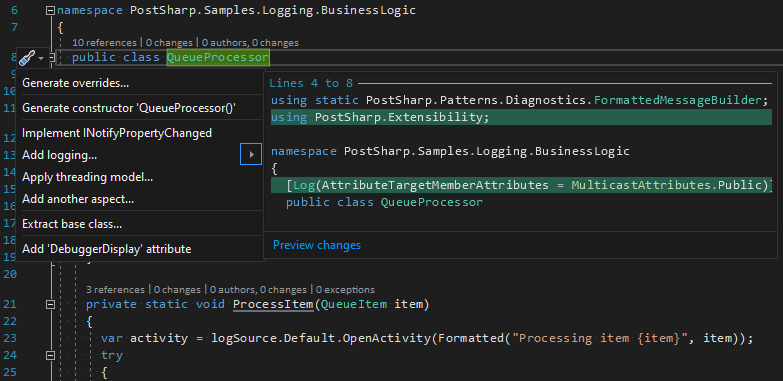The height and width of the screenshot is (381, 783).
Task: Collapse the namespace block on line 6
Action: pyautogui.click(x=50, y=10)
